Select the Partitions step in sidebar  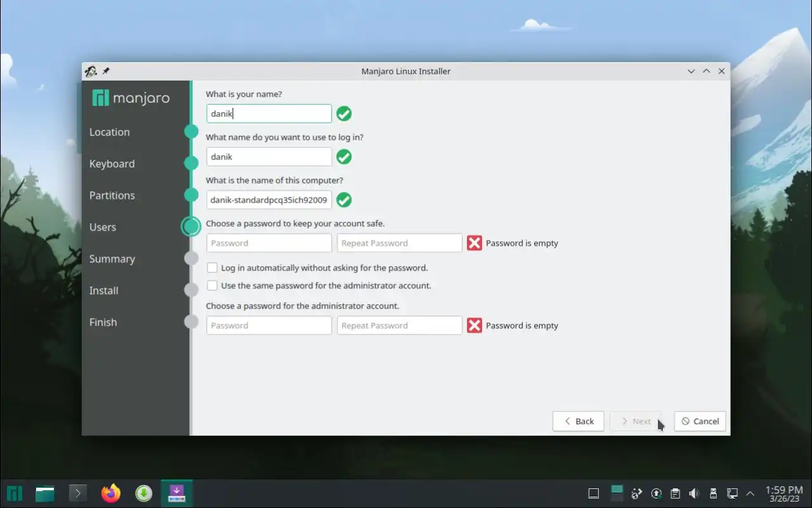[x=112, y=196]
